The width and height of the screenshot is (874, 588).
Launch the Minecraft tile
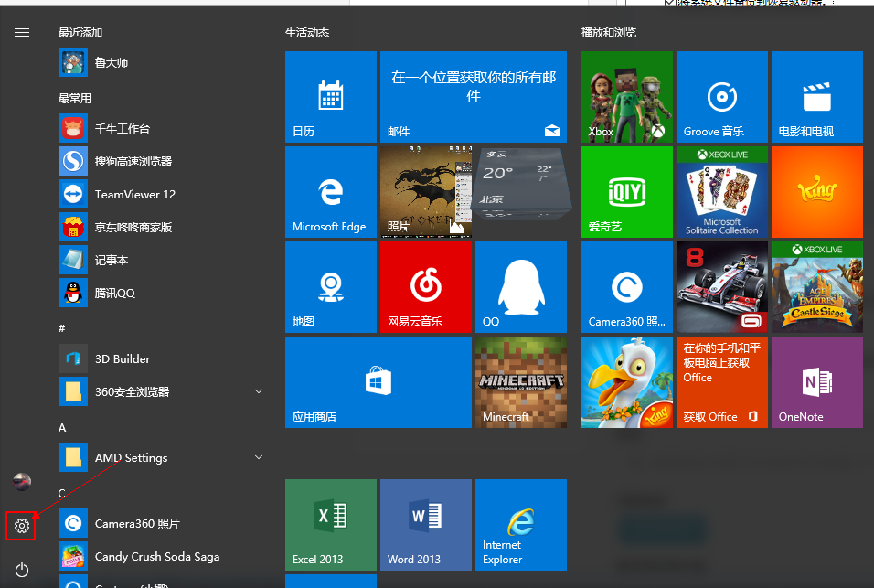coord(520,381)
